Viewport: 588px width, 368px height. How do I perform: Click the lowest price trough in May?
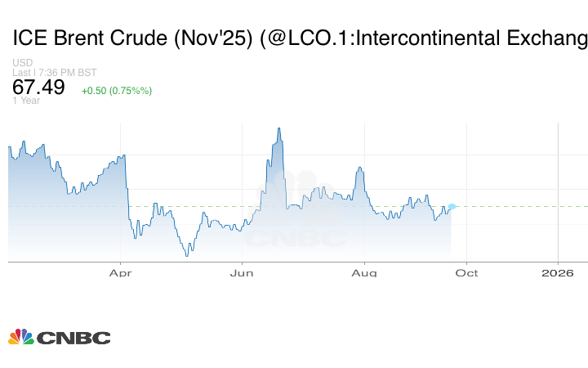(x=187, y=255)
